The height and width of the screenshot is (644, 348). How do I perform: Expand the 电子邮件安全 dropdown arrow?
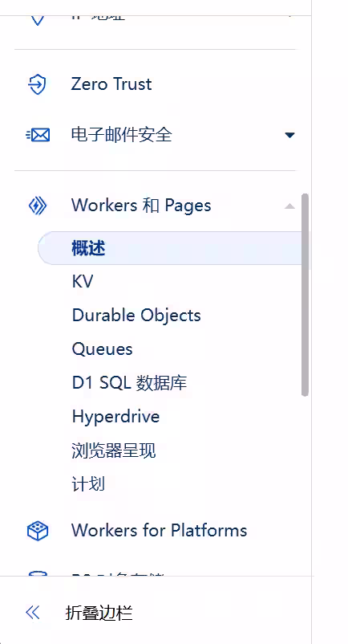click(x=289, y=135)
